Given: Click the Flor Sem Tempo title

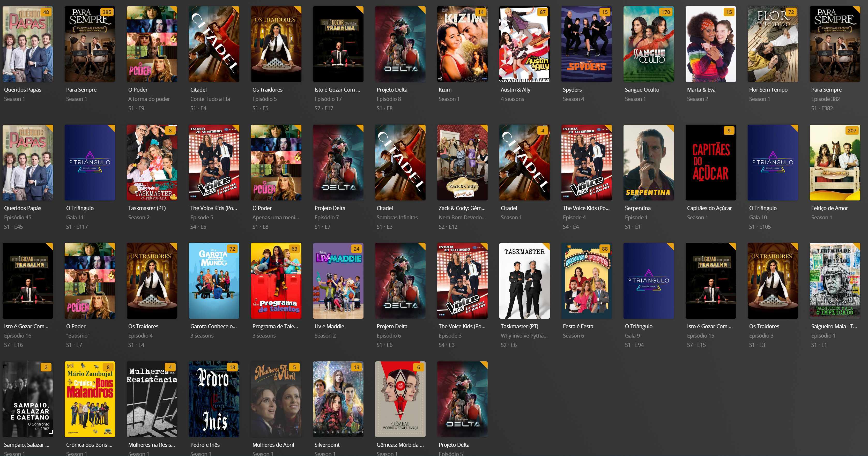Looking at the screenshot, I should [768, 89].
